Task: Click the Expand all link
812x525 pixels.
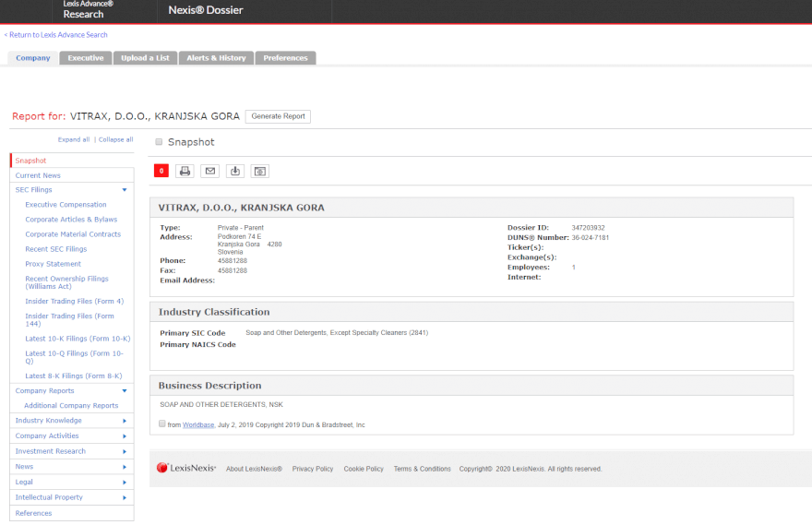Action: [x=74, y=139]
